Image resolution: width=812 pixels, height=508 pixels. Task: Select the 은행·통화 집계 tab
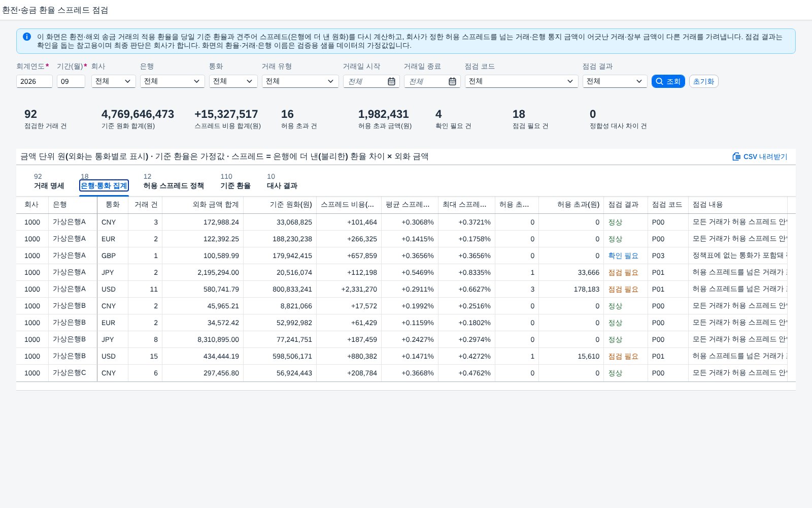104,181
